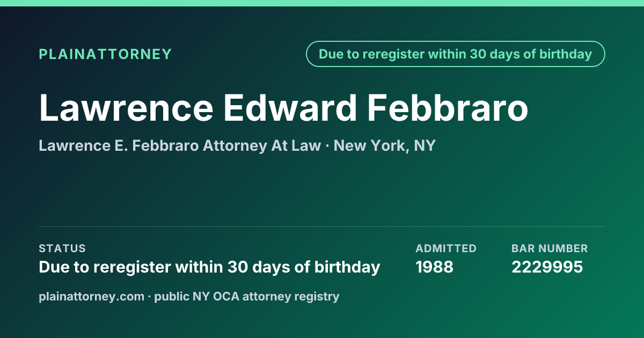Screen dimensions: 644x338
Task: Open the Lawrence E. Febbraro Attorney At Law firm name
Action: pyautogui.click(x=180, y=146)
